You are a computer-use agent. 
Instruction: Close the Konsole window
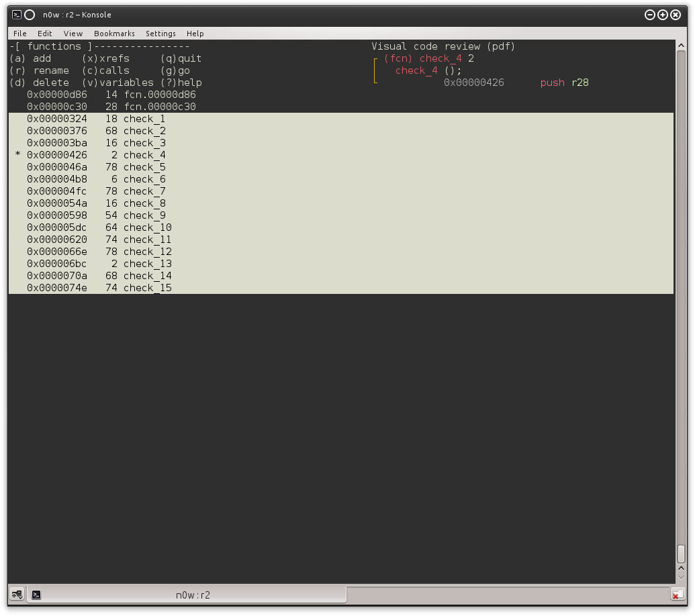tap(676, 15)
